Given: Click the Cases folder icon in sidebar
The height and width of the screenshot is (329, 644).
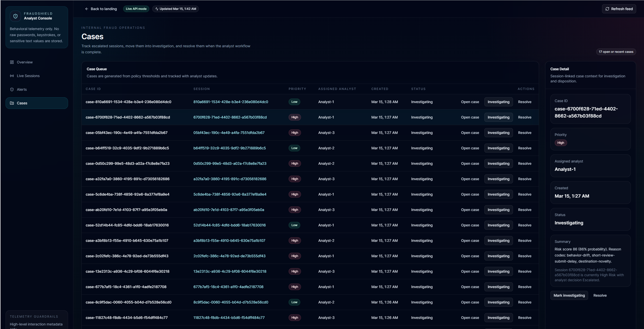Looking at the screenshot, I should click(x=12, y=103).
